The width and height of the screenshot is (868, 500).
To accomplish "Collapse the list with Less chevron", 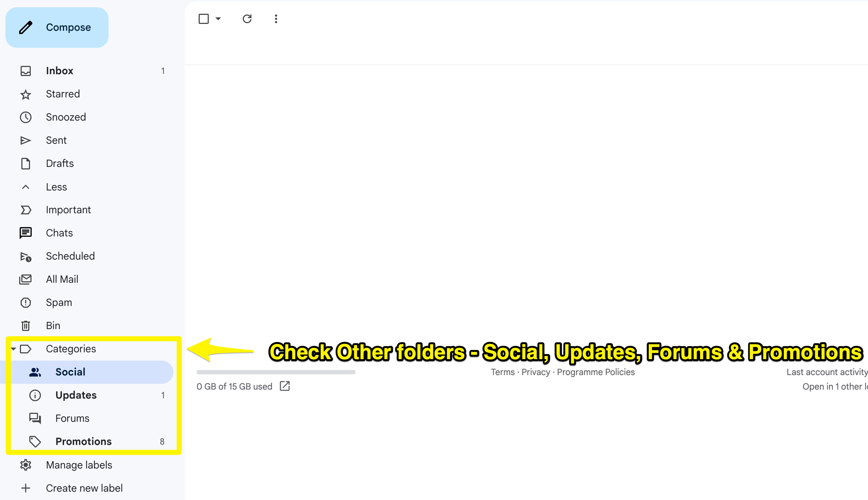I will 26,187.
